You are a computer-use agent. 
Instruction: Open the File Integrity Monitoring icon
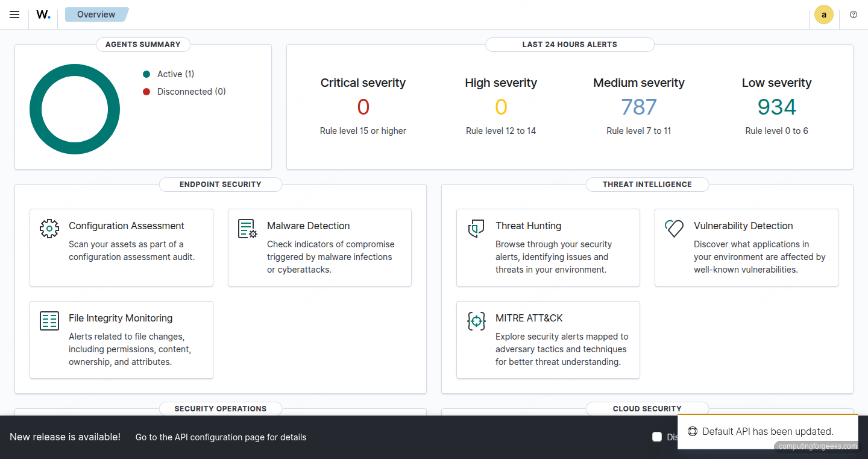coord(49,320)
